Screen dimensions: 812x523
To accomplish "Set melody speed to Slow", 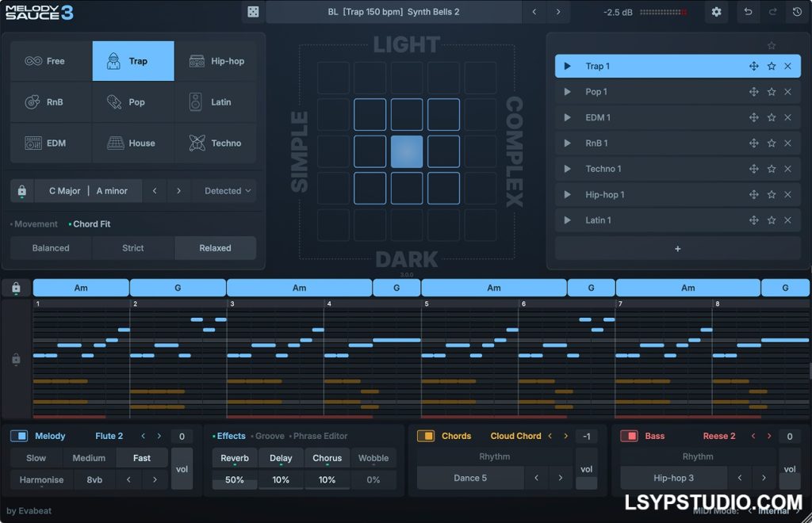I will point(36,458).
